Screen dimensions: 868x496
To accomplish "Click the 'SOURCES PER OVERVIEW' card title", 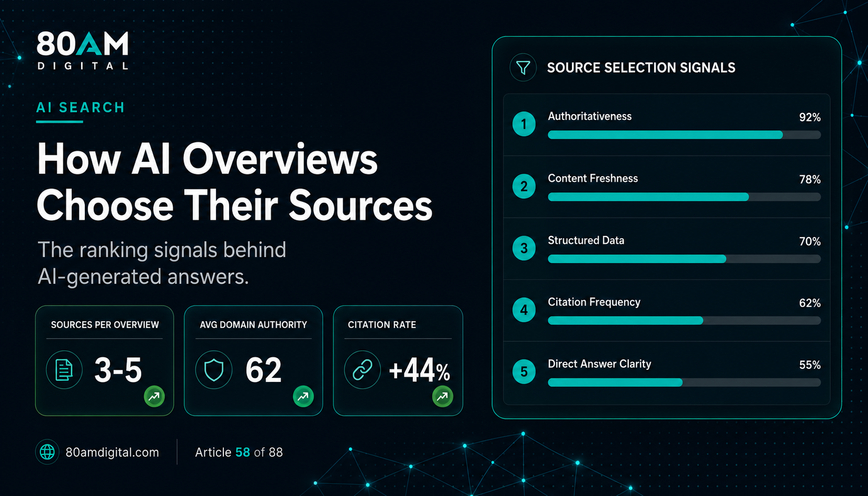I will [x=105, y=325].
